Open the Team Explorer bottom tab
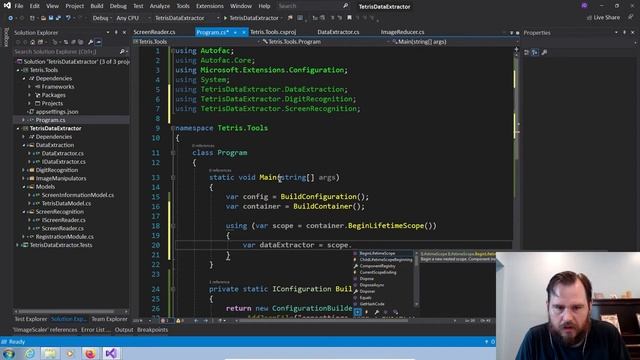Screen dimensions: 640x360 pos(109,319)
